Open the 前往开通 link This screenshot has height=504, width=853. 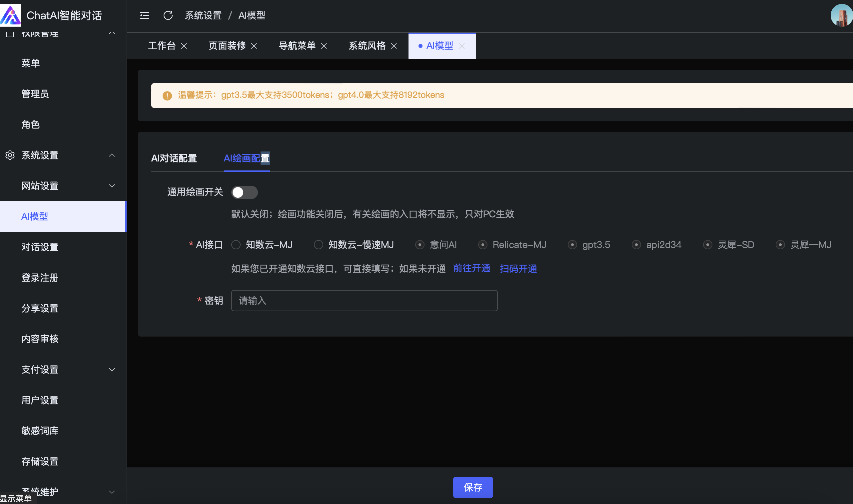472,268
